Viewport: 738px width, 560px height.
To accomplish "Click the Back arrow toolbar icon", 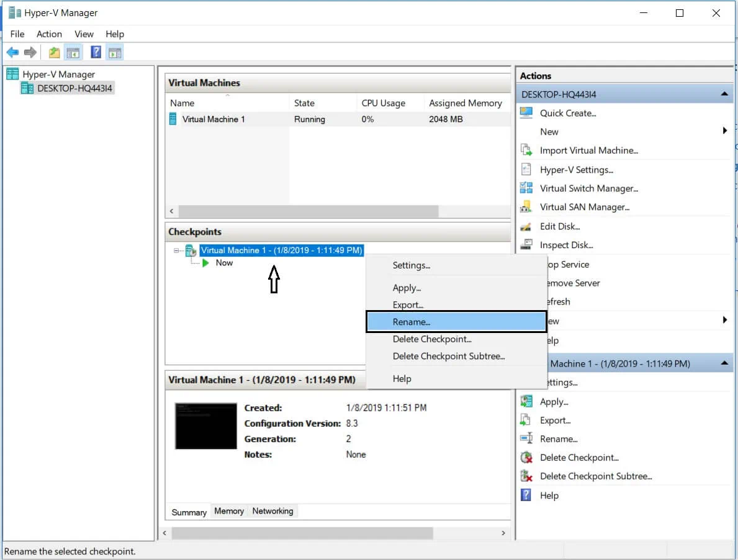I will tap(12, 53).
